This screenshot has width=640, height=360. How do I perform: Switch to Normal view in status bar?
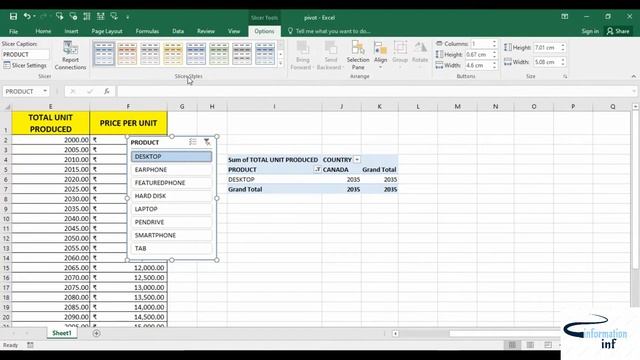tap(512, 345)
